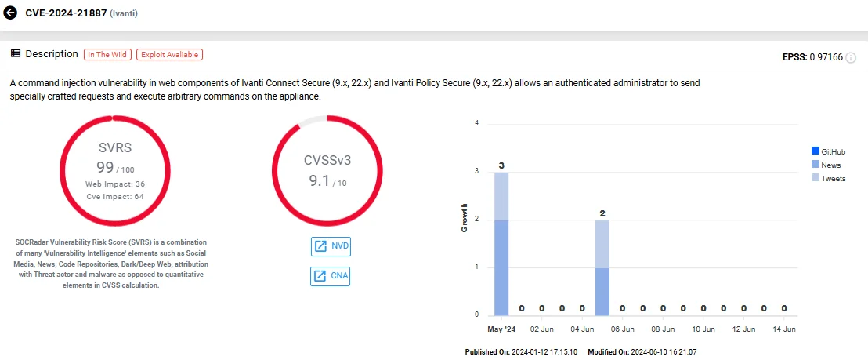Viewport: 868px width, 360px height.
Task: Click the Exploit Avaliable tag
Action: click(170, 54)
